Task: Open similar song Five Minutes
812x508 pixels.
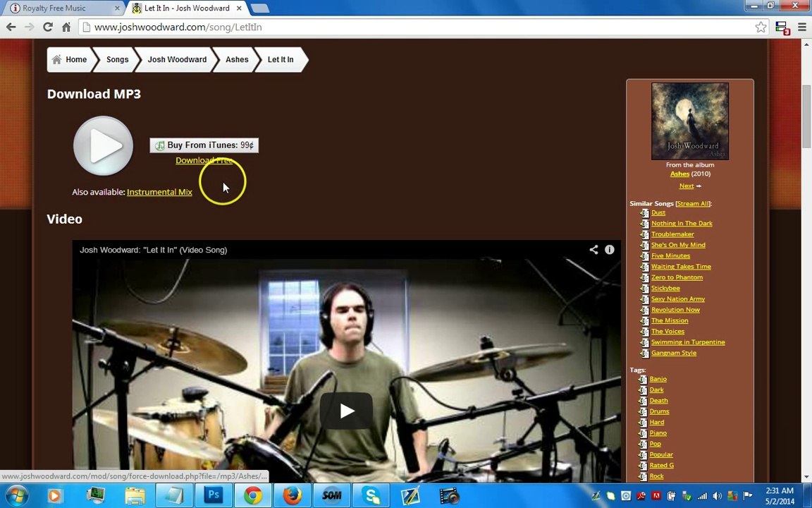Action: coord(670,255)
